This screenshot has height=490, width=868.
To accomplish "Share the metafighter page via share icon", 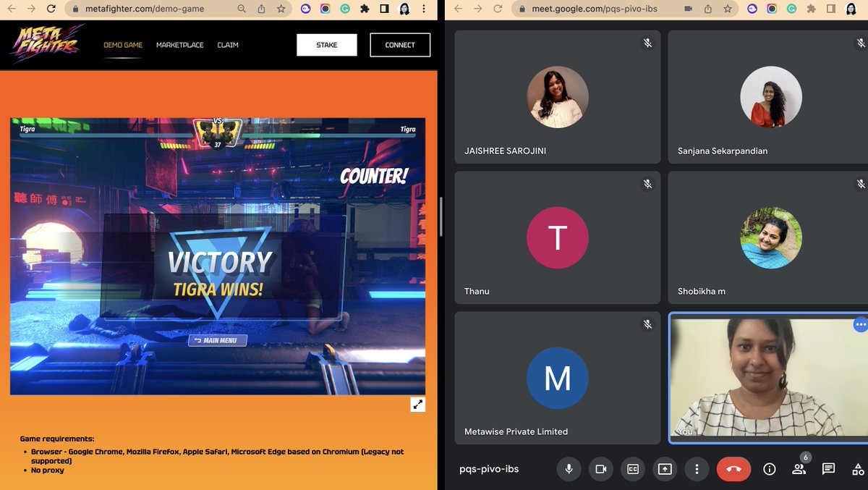I will (261, 9).
